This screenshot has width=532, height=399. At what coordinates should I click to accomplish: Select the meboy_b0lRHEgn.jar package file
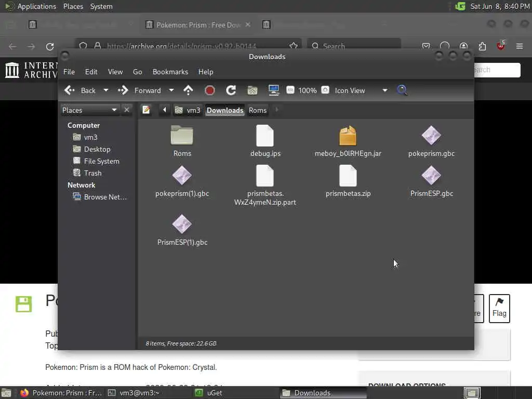click(x=348, y=136)
